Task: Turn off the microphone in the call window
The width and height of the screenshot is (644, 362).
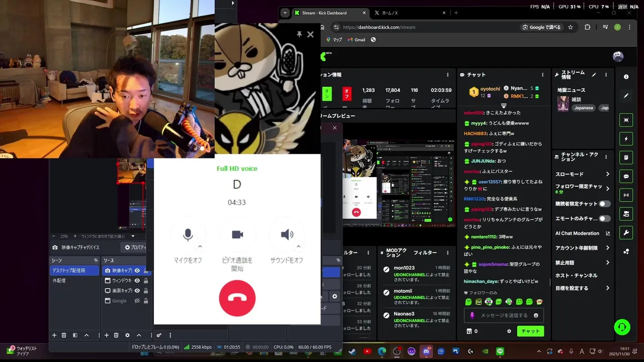Action: (188, 235)
